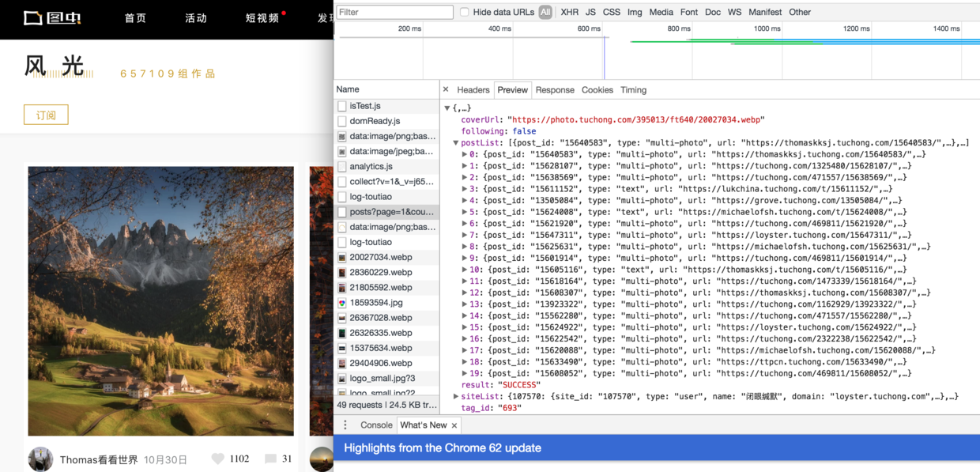Viewport: 980px width, 472px height.
Task: Open the Response tab
Action: [555, 90]
